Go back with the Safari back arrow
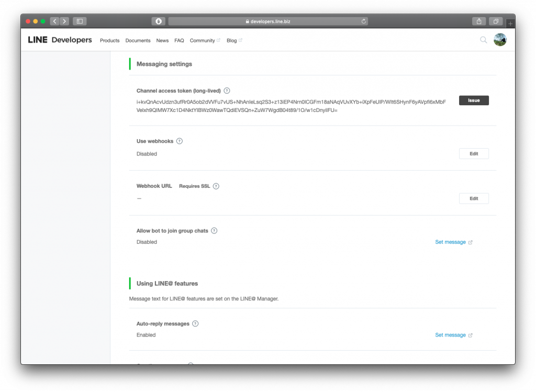The width and height of the screenshot is (536, 392). point(54,21)
